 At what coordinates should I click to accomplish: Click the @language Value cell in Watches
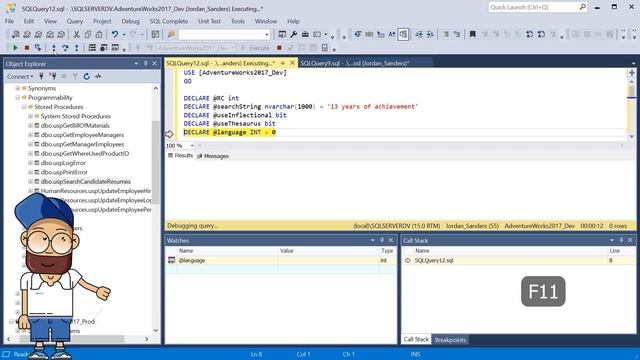click(329, 260)
